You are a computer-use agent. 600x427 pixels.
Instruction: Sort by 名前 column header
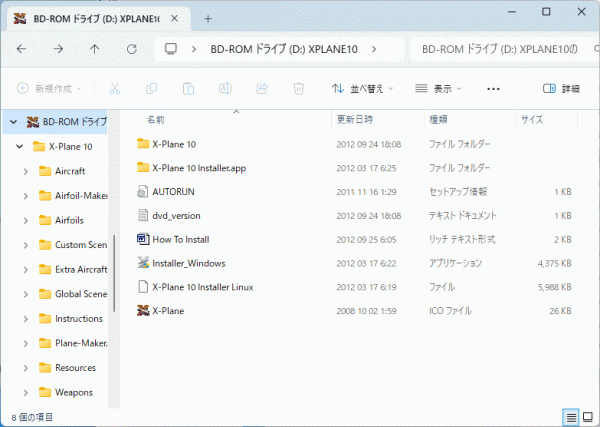156,120
